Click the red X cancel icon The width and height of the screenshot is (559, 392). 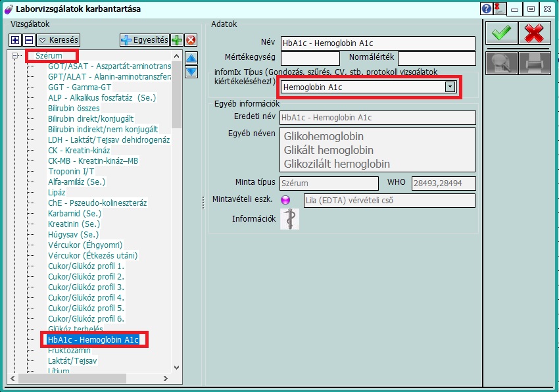(x=535, y=33)
